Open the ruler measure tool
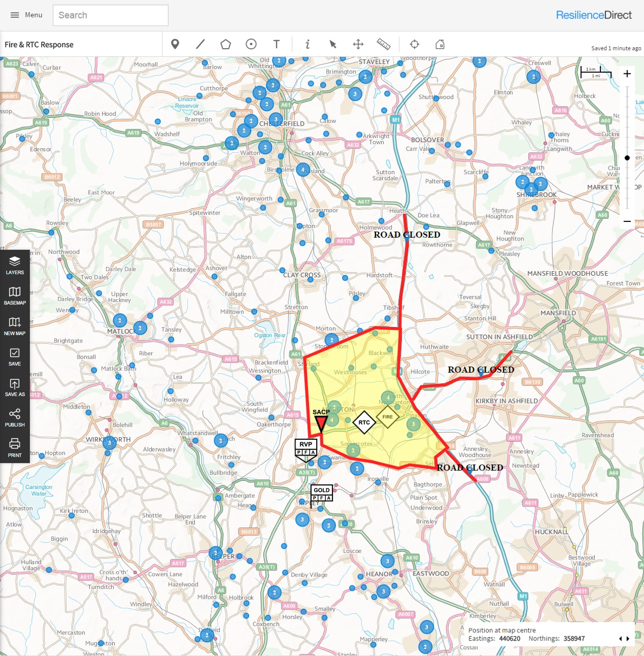 click(384, 44)
